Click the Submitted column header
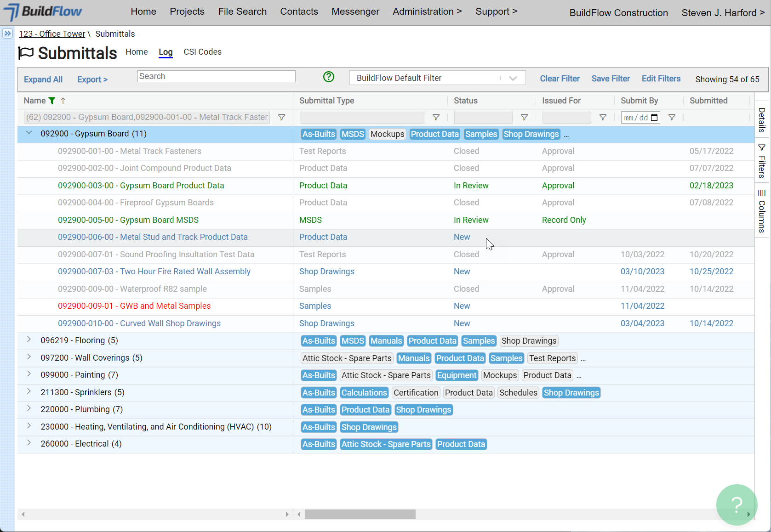This screenshot has height=532, width=771. tap(708, 101)
